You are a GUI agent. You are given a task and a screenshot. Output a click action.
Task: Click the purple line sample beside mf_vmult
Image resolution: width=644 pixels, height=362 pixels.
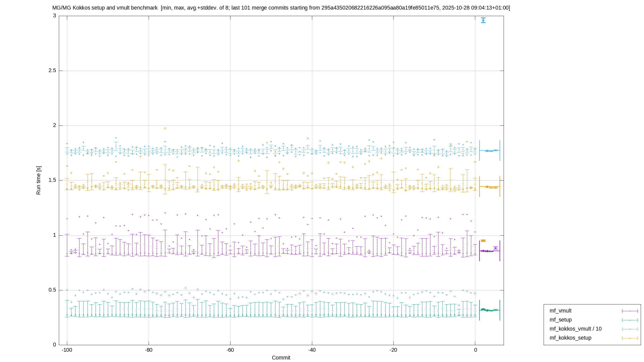630,311
